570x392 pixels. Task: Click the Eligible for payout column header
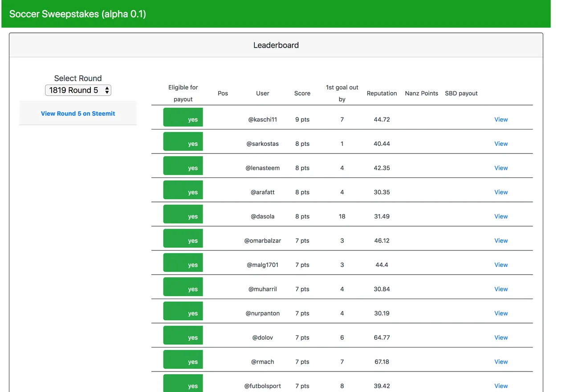coord(183,93)
